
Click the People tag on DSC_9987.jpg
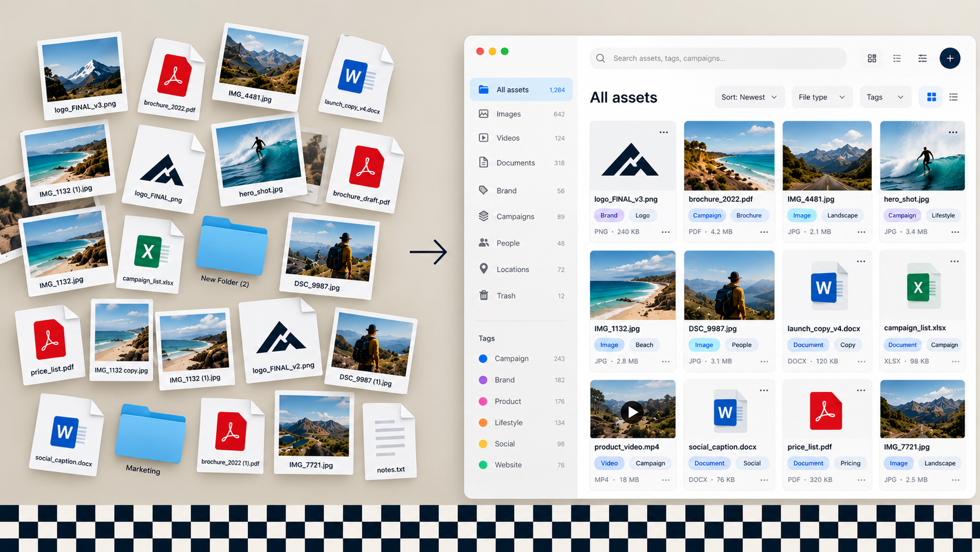tap(741, 345)
